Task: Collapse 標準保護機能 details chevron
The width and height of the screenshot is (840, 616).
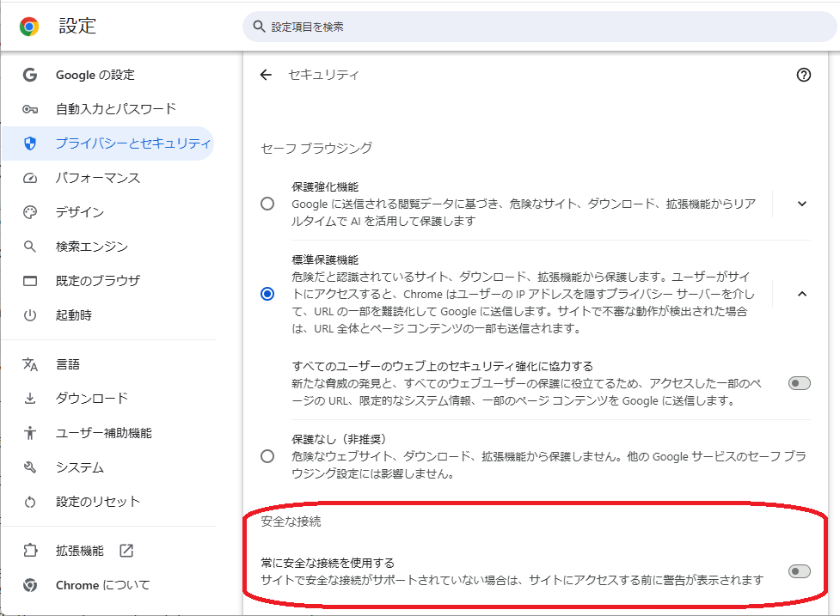Action: [802, 294]
